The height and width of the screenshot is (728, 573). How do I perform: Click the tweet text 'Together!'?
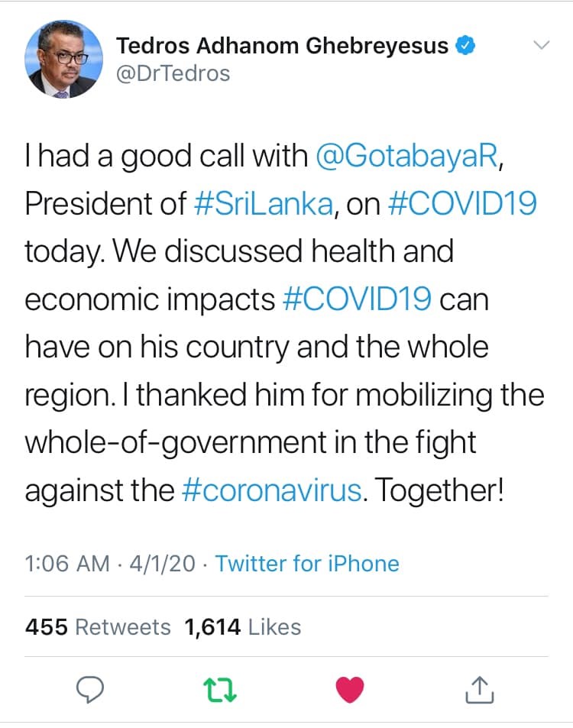click(439, 490)
